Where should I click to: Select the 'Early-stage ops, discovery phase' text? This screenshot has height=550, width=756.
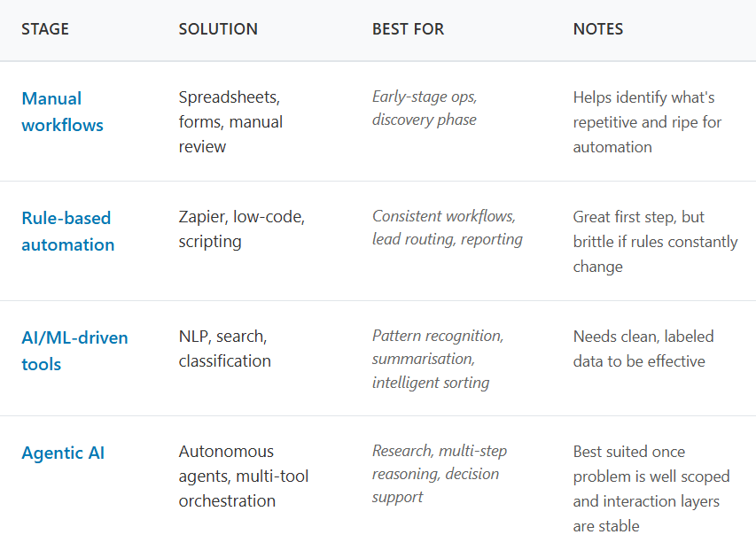click(x=425, y=108)
